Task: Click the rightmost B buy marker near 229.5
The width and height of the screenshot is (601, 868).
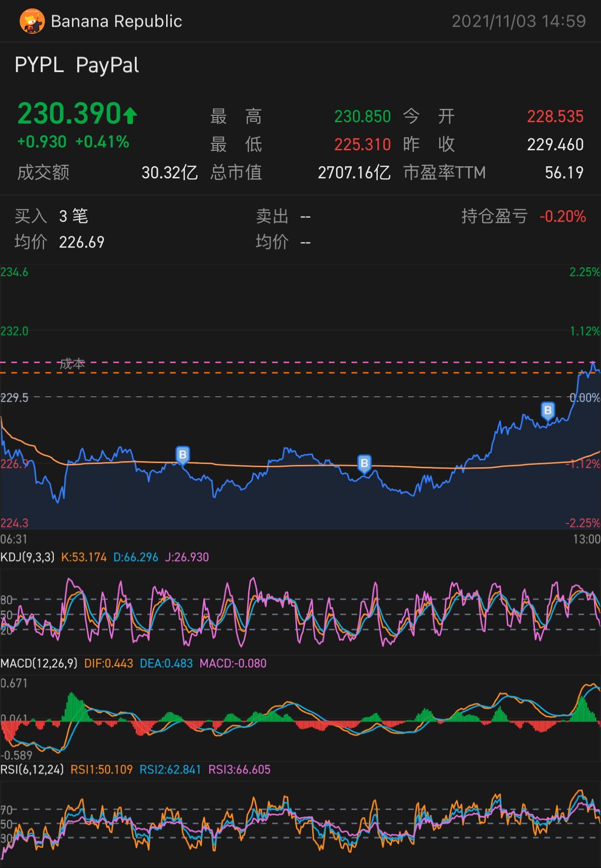Action: [548, 411]
